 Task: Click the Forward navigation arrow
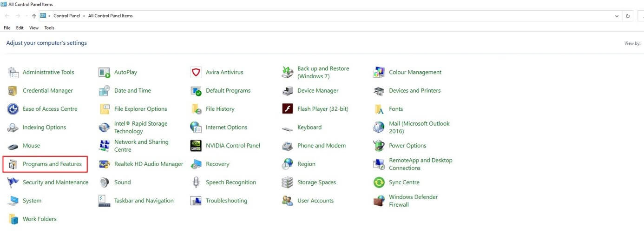click(x=18, y=16)
